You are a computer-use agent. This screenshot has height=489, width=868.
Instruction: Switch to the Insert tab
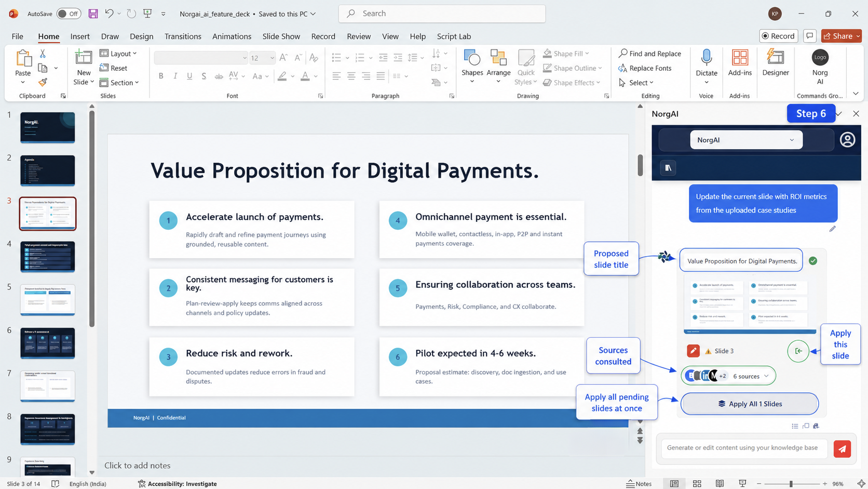pos(80,36)
